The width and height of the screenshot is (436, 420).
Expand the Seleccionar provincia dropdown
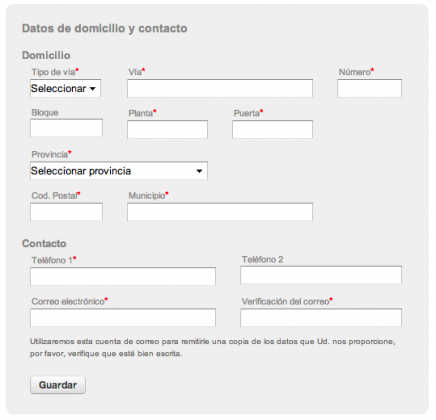pyautogui.click(x=119, y=171)
